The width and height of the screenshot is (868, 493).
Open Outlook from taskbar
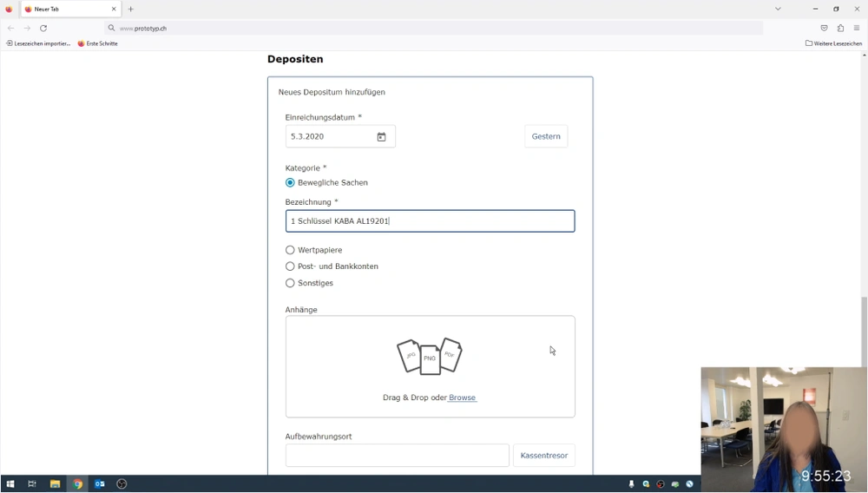[x=100, y=484]
